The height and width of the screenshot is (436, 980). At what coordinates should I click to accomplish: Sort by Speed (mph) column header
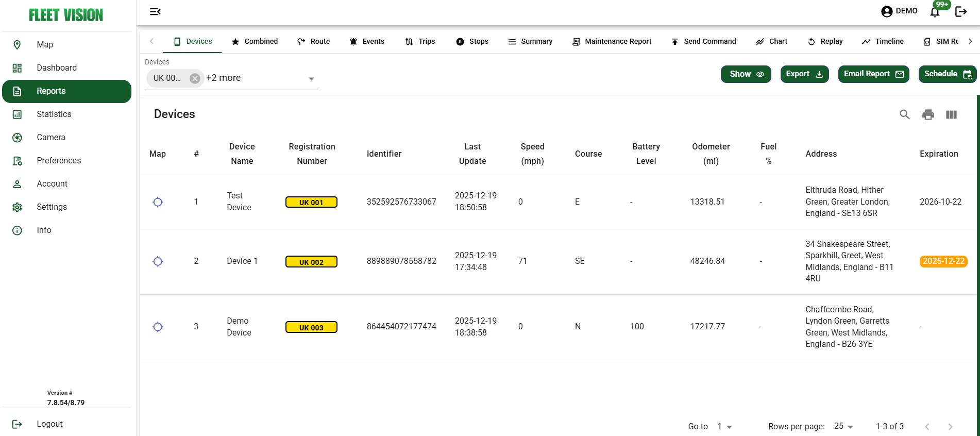click(x=532, y=154)
